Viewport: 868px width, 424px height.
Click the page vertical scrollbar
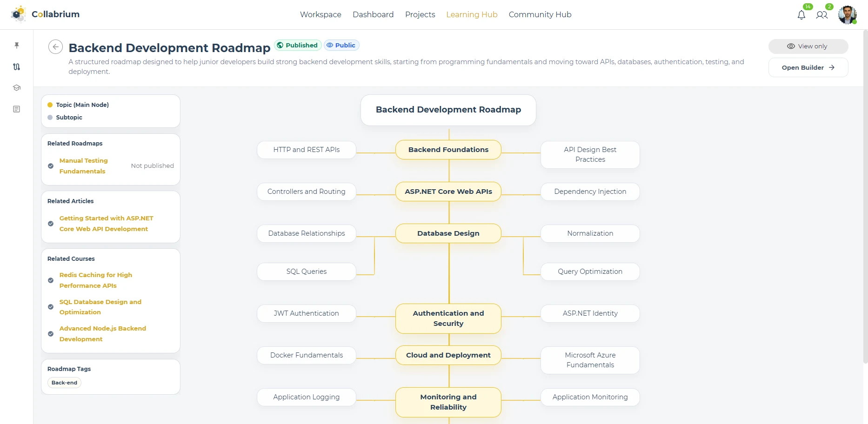(865, 197)
